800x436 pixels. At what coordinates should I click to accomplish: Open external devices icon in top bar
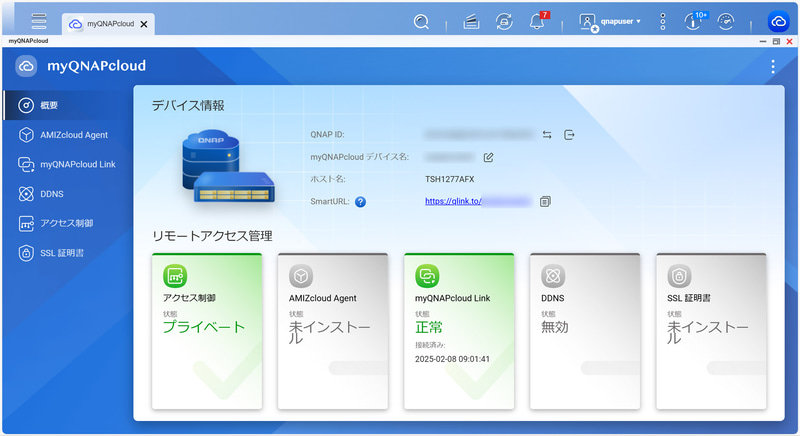(x=504, y=22)
